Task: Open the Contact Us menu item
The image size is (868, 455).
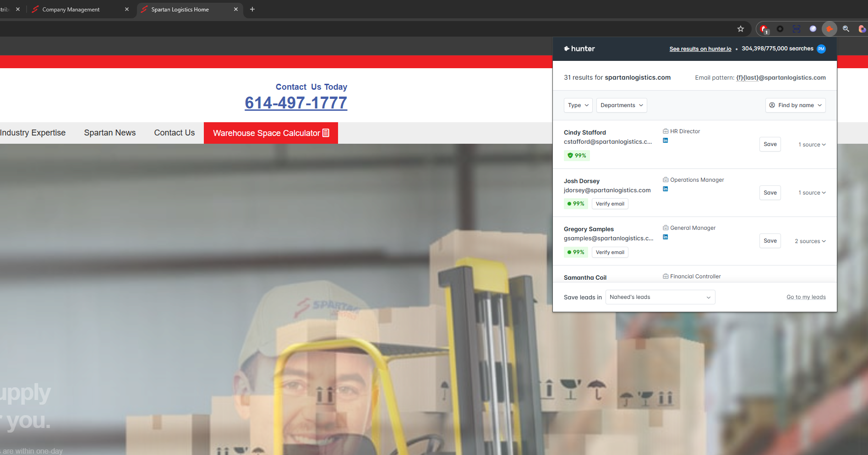Action: click(x=175, y=133)
